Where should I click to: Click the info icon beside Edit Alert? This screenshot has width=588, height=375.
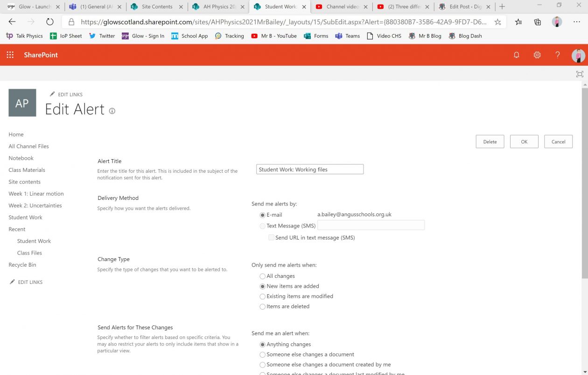[x=112, y=111]
